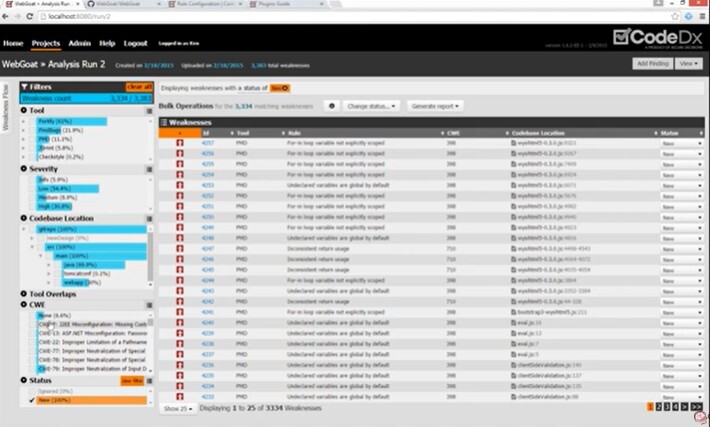Toggle the PMD tool filter
The image size is (710, 427).
(x=45, y=138)
